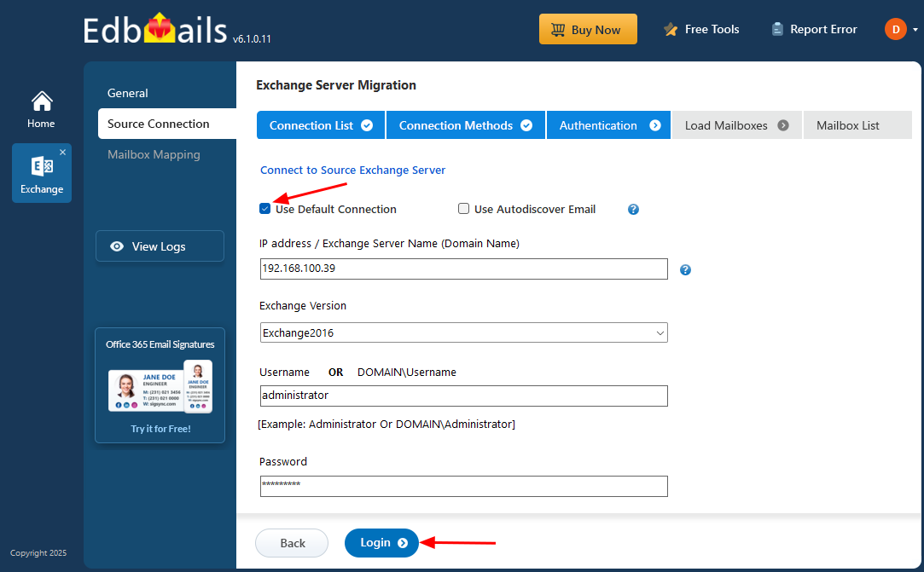Screen dimensions: 924x572
Task: Click the Exchange Server Migration title
Action: tap(336, 85)
